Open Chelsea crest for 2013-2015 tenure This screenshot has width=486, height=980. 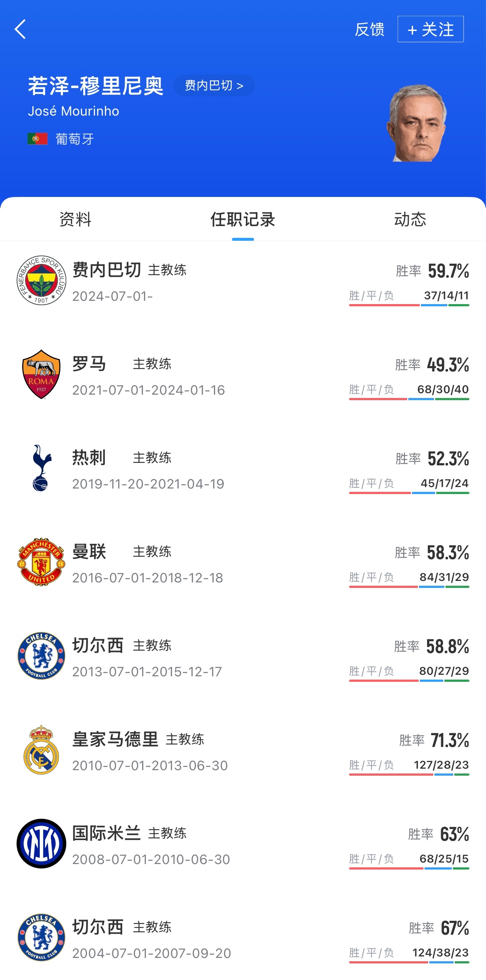pos(42,656)
